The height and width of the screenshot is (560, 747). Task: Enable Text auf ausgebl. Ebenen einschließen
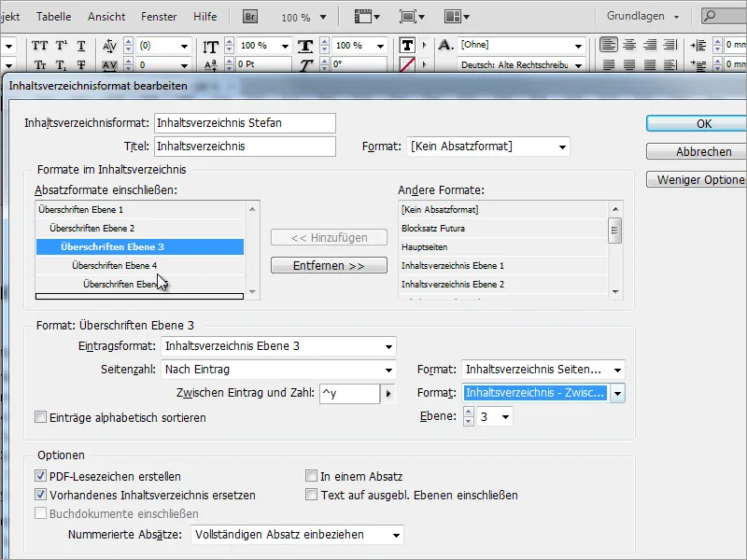(x=311, y=495)
